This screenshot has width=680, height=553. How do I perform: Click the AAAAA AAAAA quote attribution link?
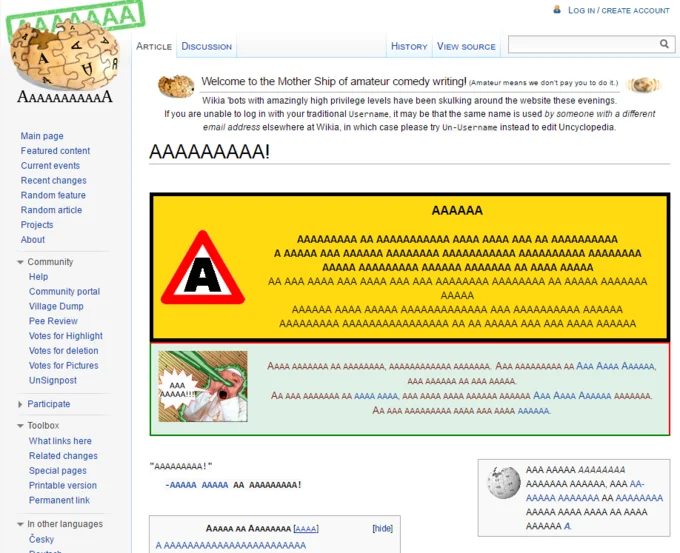coord(199,485)
